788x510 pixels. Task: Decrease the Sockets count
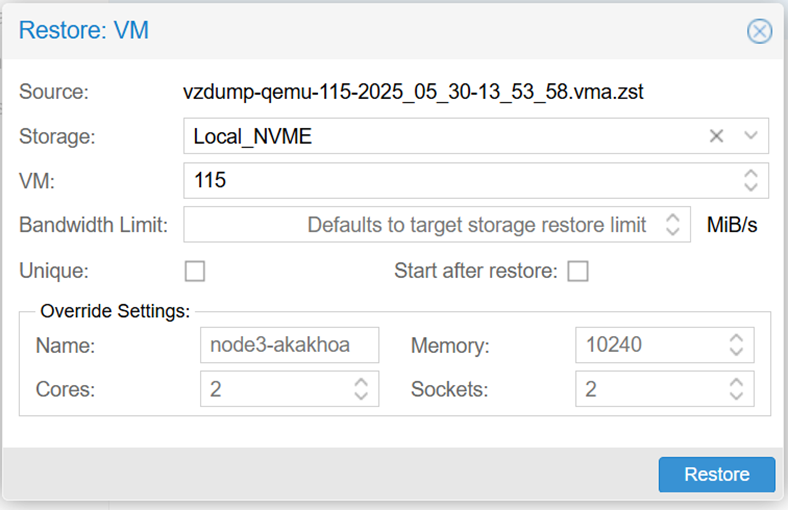[x=736, y=396]
